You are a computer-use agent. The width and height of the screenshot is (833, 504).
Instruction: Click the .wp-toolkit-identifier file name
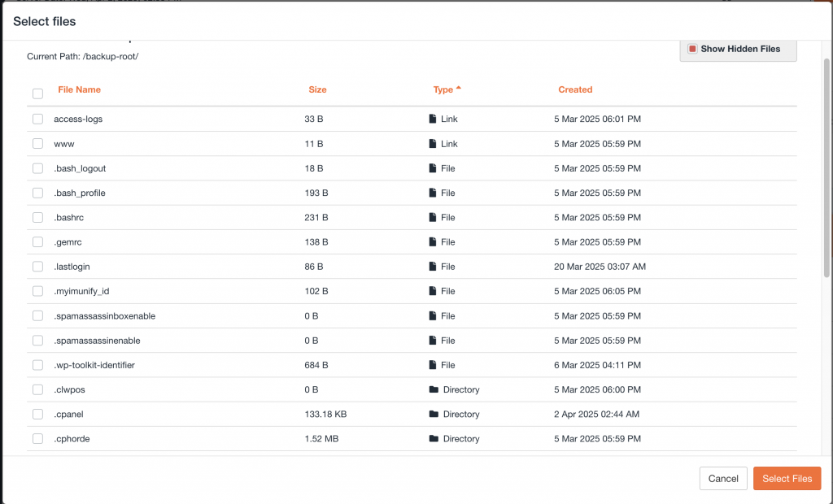[x=94, y=365]
